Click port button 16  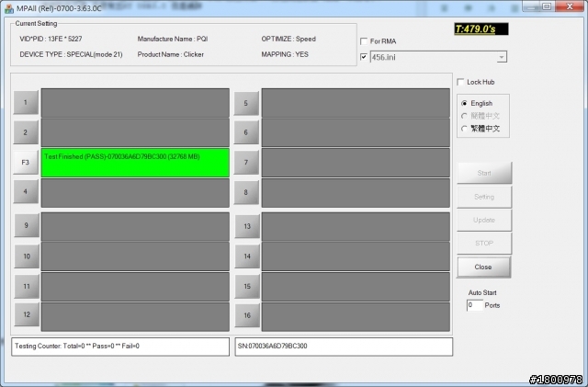tap(247, 315)
